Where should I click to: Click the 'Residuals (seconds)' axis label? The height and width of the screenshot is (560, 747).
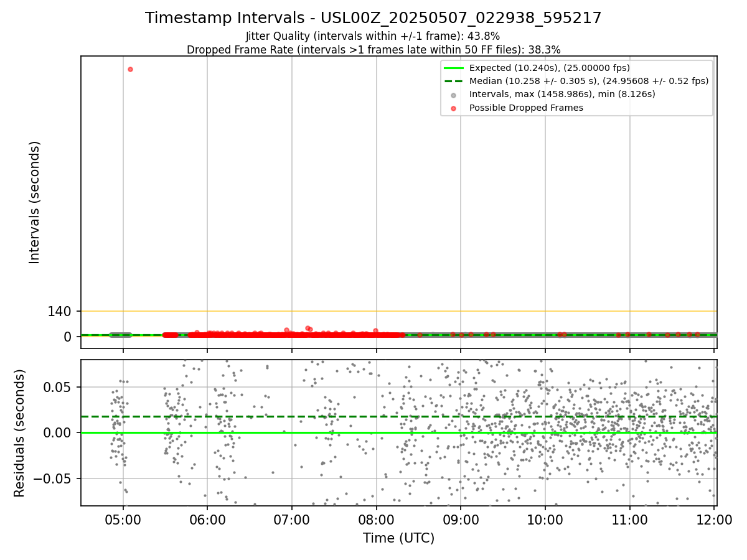point(20,433)
